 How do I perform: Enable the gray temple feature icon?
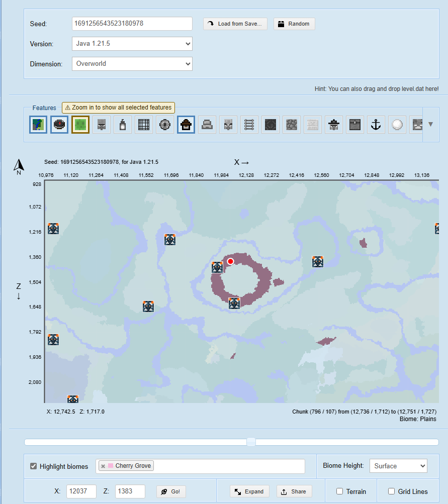point(207,125)
